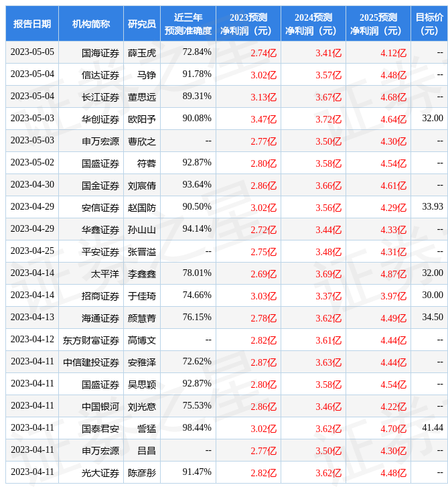
Task: Select the 东方财富证券 institution cell
Action: (90, 340)
